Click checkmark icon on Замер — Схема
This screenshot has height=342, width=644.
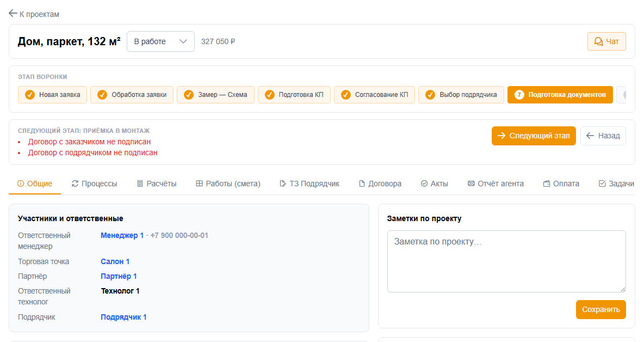point(189,95)
